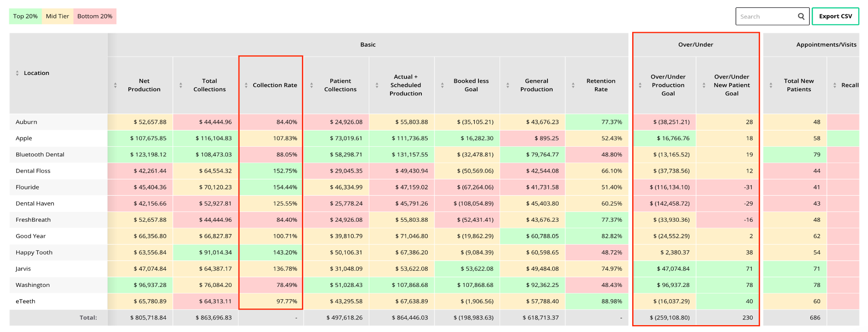
Task: Sort by Total New Patients arrows
Action: coord(771,85)
